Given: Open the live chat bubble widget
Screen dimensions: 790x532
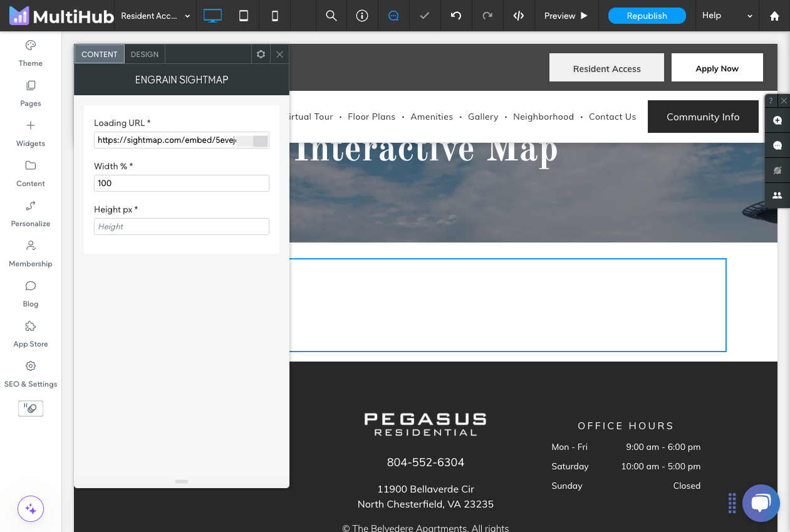Looking at the screenshot, I should pyautogui.click(x=761, y=503).
